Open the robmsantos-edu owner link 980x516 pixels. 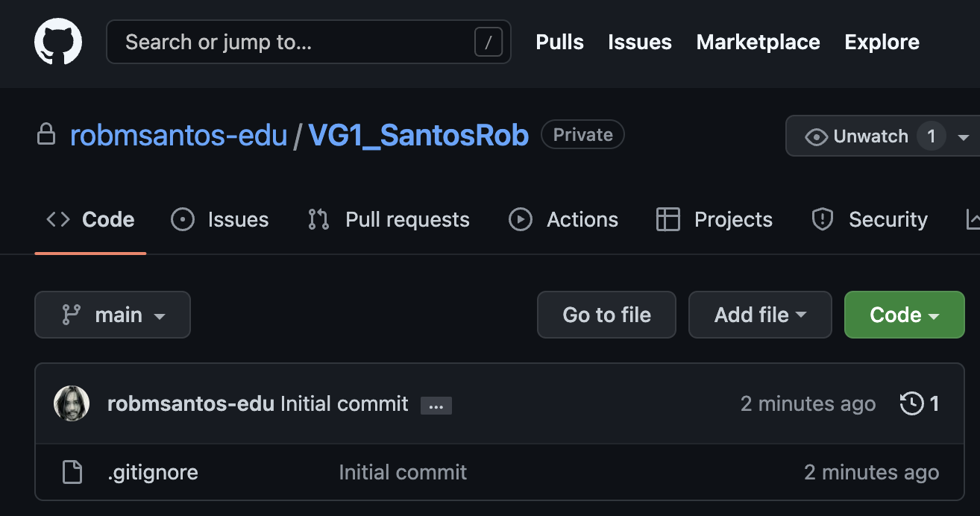click(x=178, y=135)
